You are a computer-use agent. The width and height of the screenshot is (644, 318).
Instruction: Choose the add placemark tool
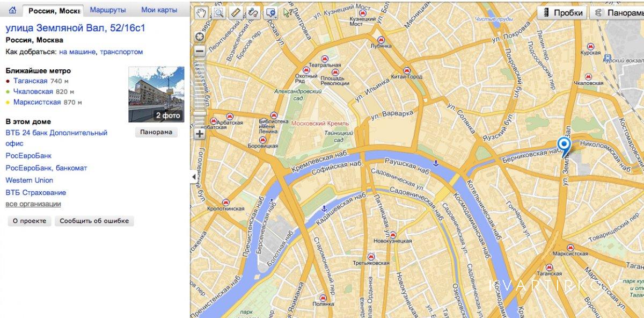coord(270,13)
